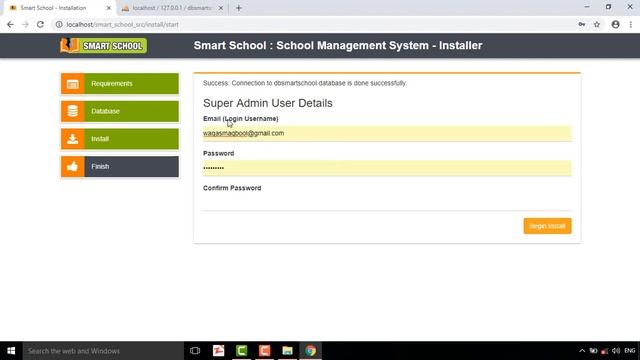Click the Install download icon
Image resolution: width=640 pixels, height=360 pixels.
coord(73,139)
